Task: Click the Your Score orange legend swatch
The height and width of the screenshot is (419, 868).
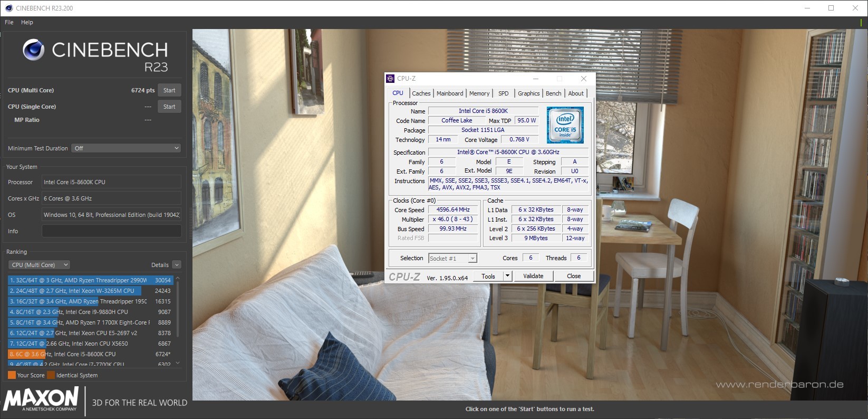Action: point(12,375)
